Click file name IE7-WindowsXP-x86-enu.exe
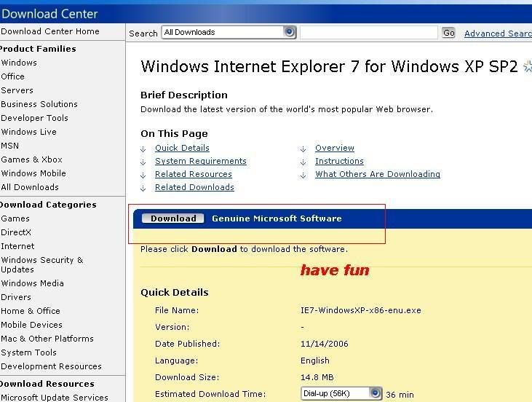This screenshot has width=532, height=402. pos(361,310)
